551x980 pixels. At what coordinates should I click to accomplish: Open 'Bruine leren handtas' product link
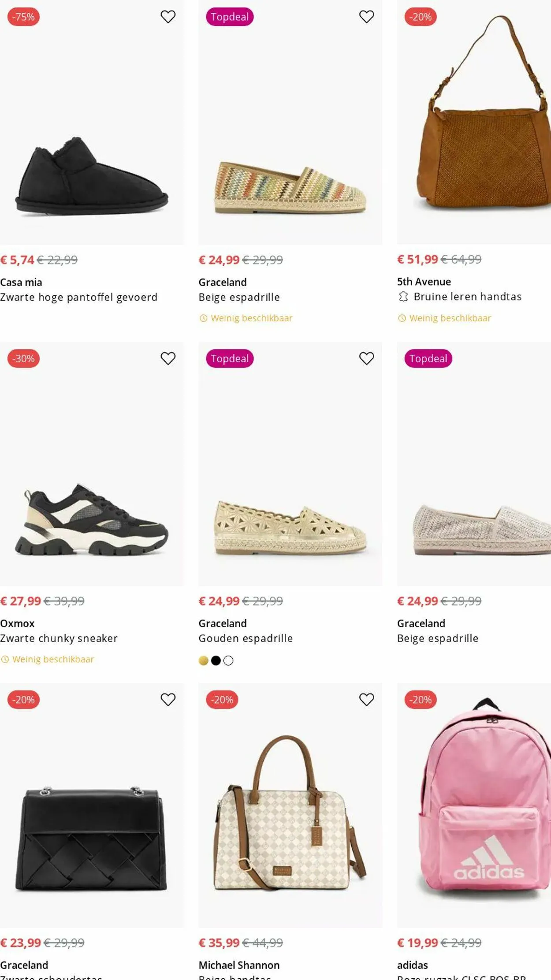467,297
